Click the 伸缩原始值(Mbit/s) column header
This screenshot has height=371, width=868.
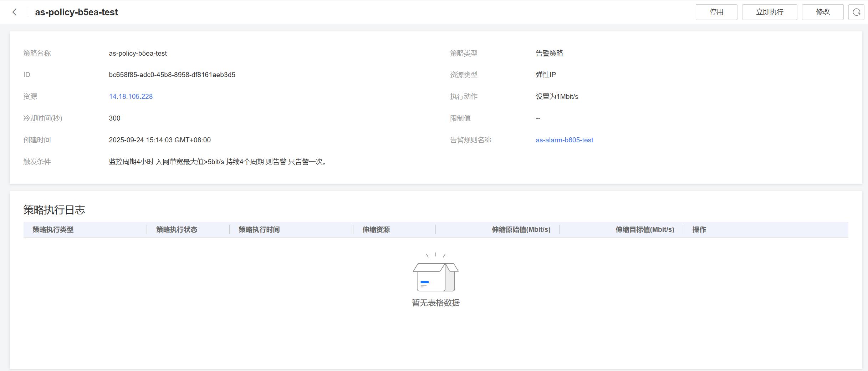click(x=521, y=229)
